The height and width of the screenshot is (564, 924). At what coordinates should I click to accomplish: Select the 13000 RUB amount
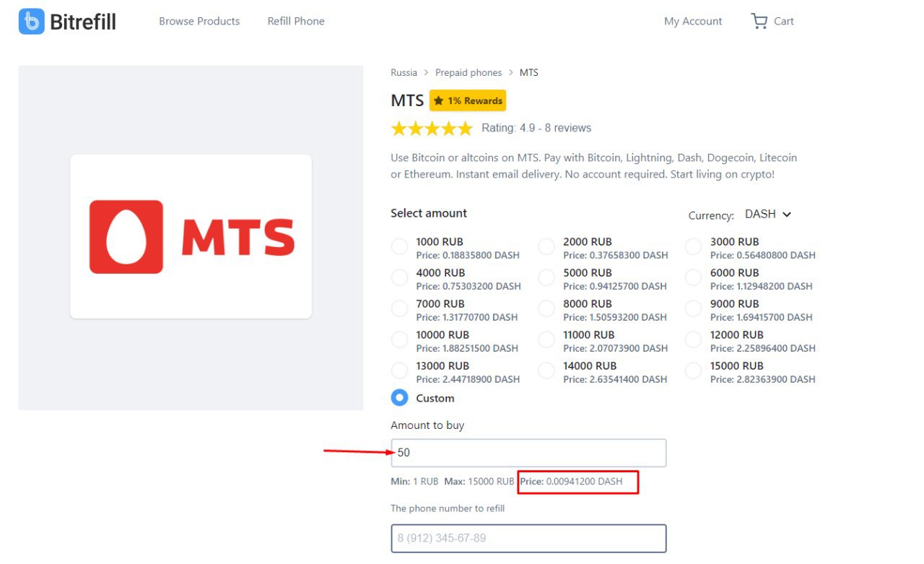click(x=399, y=371)
